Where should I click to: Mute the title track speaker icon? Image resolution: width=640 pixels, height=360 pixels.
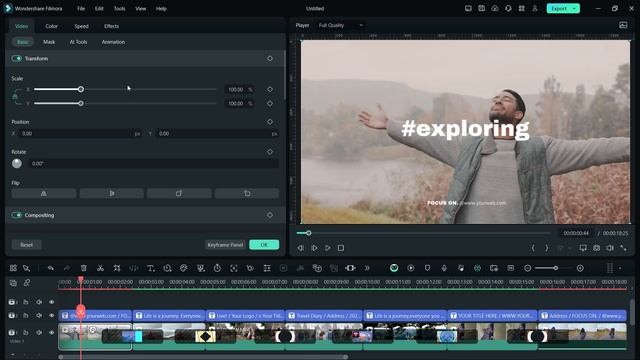point(39,316)
